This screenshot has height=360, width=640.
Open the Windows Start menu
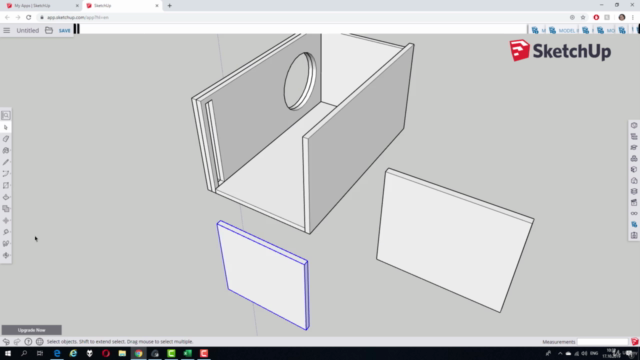pos(8,353)
